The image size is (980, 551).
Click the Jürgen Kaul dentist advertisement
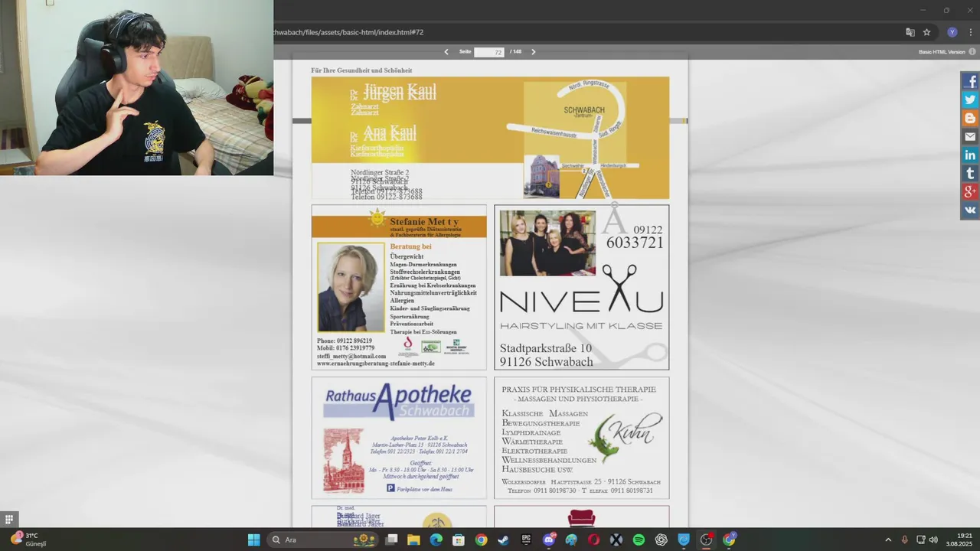[x=490, y=138]
